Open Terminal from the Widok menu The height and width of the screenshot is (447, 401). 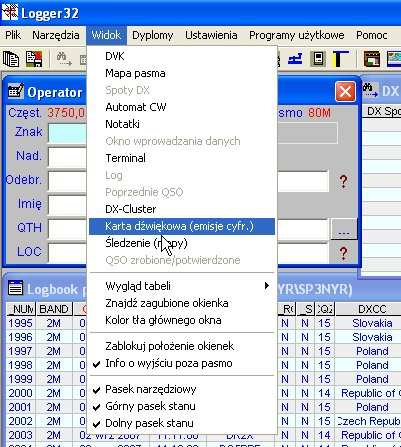tap(182, 158)
